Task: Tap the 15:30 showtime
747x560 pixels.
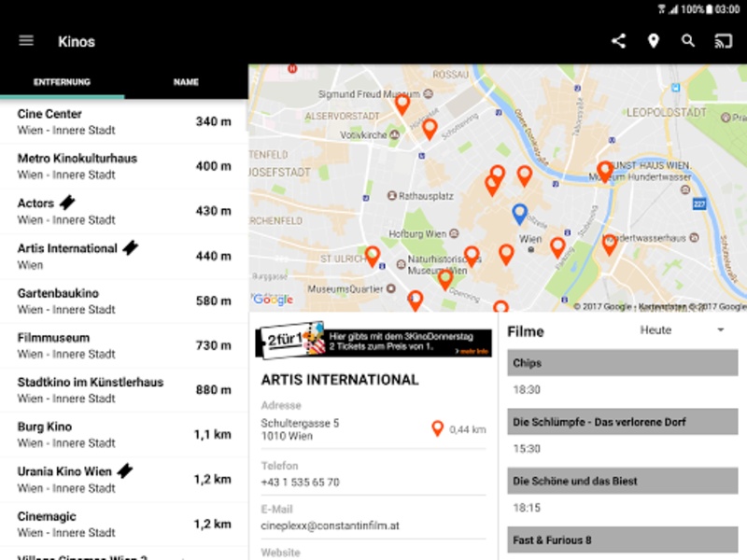Action: coord(527,449)
